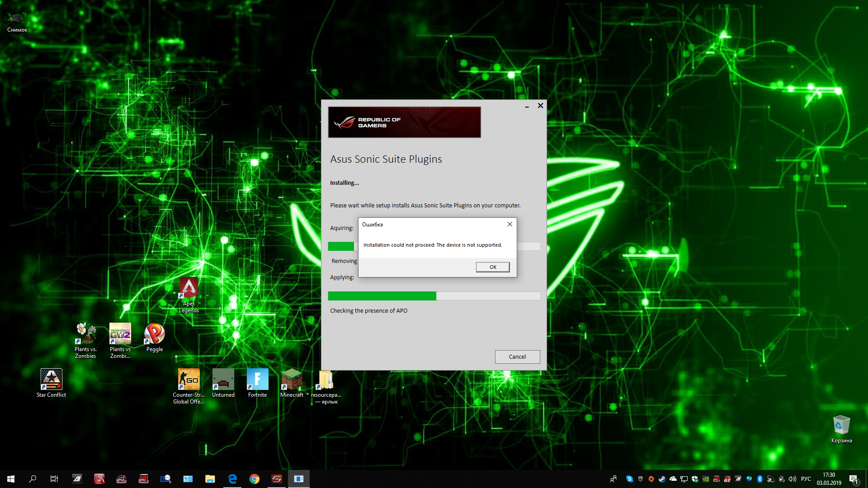Close the Ошибка error dialog
The image size is (868, 488).
pos(509,225)
